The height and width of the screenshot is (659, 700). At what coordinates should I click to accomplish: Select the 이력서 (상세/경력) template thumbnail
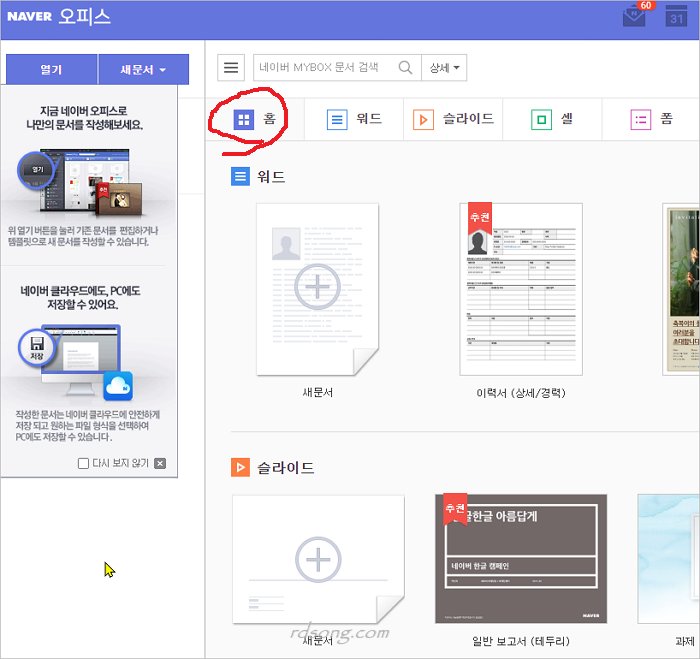point(520,289)
